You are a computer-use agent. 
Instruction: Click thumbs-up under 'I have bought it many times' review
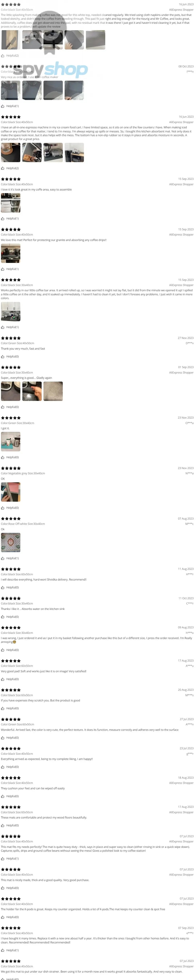click(x=3, y=950)
